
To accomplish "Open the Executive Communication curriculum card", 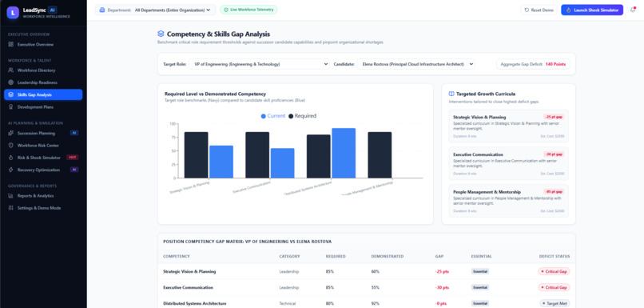I will click(508, 164).
